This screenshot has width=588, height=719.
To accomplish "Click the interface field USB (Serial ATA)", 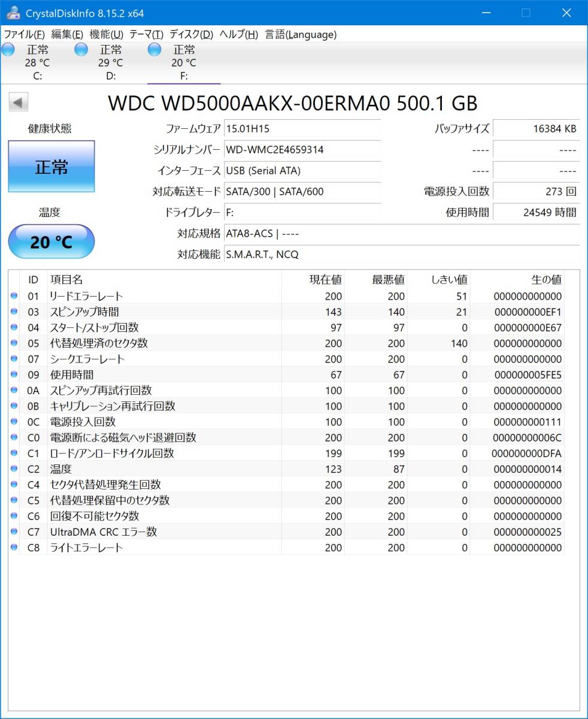I will [302, 171].
